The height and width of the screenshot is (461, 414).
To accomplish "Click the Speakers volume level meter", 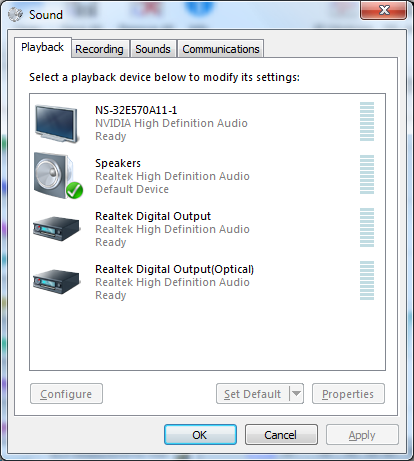I will tap(367, 174).
